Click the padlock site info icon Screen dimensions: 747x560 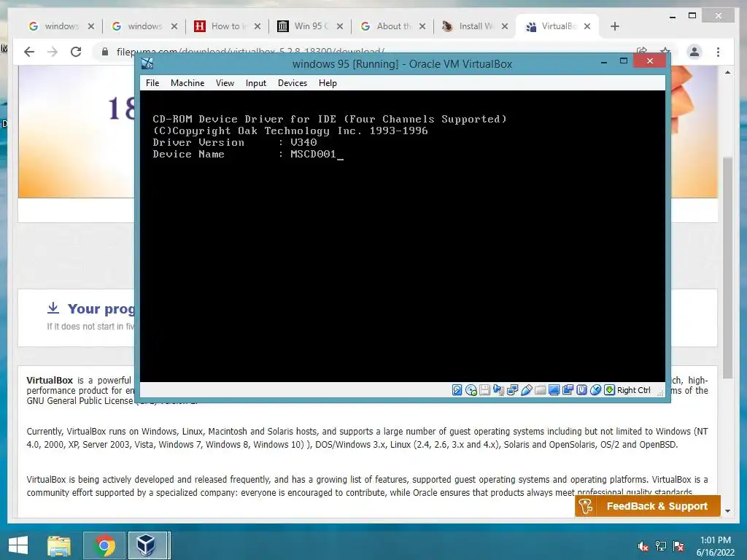tap(105, 52)
